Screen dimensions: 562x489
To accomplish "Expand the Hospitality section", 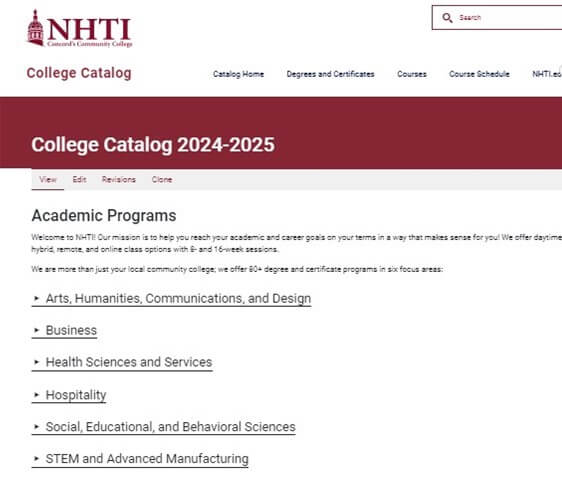I will pyautogui.click(x=69, y=395).
